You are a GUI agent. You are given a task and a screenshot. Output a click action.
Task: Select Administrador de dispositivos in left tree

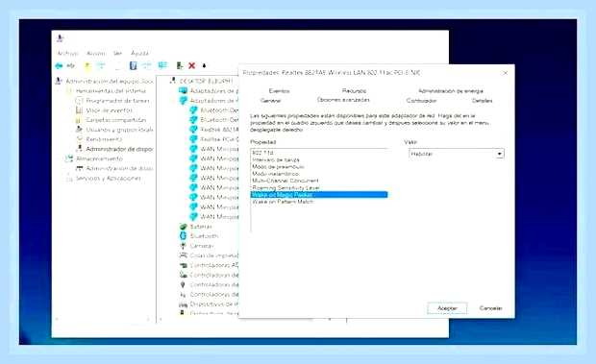(119, 149)
